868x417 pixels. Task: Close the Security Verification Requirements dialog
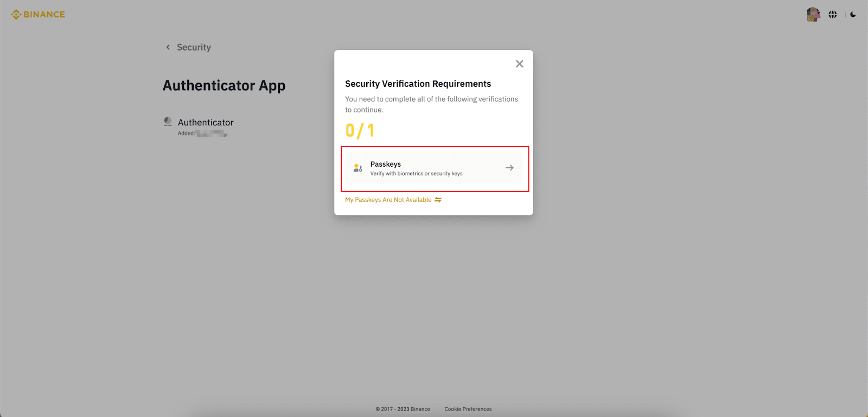point(519,64)
